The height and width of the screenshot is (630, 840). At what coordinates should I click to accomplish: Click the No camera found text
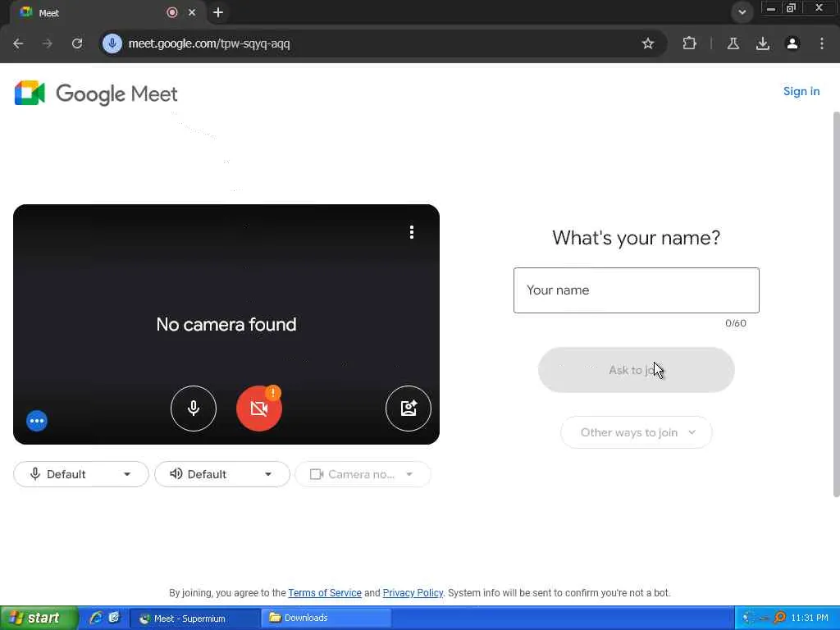[x=226, y=325]
